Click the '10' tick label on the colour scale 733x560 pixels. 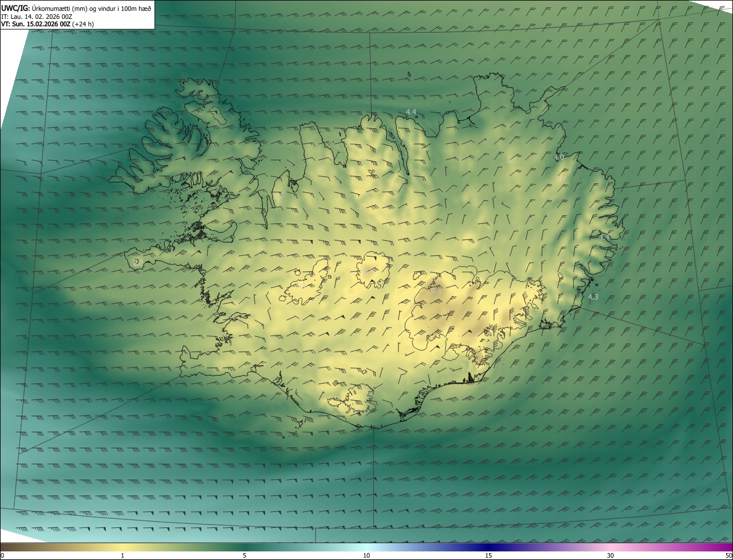pos(366,555)
